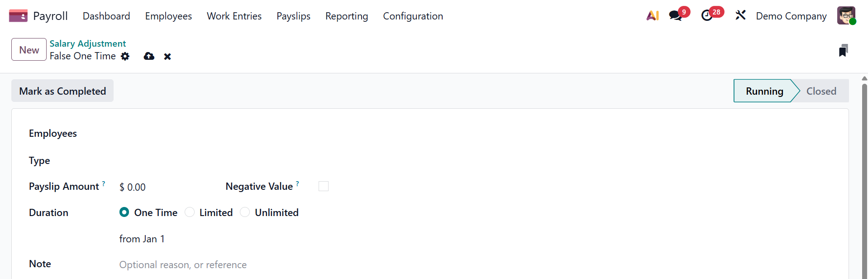Screen dimensions: 868x279
Task: Click the bookmark icon
Action: click(x=843, y=51)
